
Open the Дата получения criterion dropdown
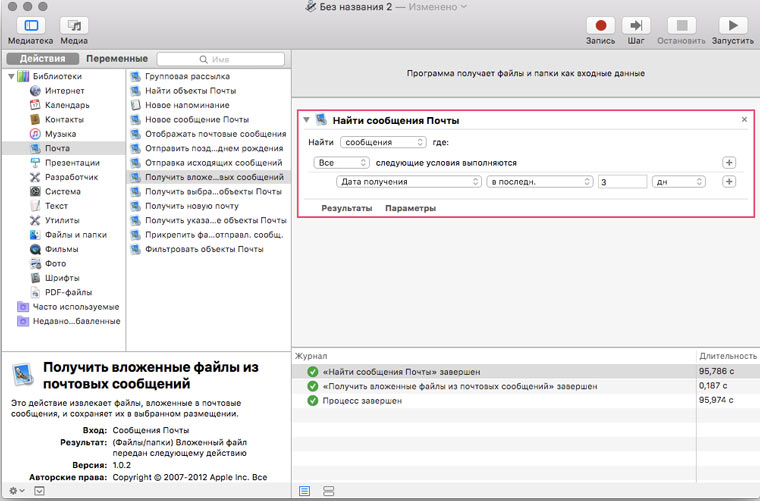click(x=409, y=182)
